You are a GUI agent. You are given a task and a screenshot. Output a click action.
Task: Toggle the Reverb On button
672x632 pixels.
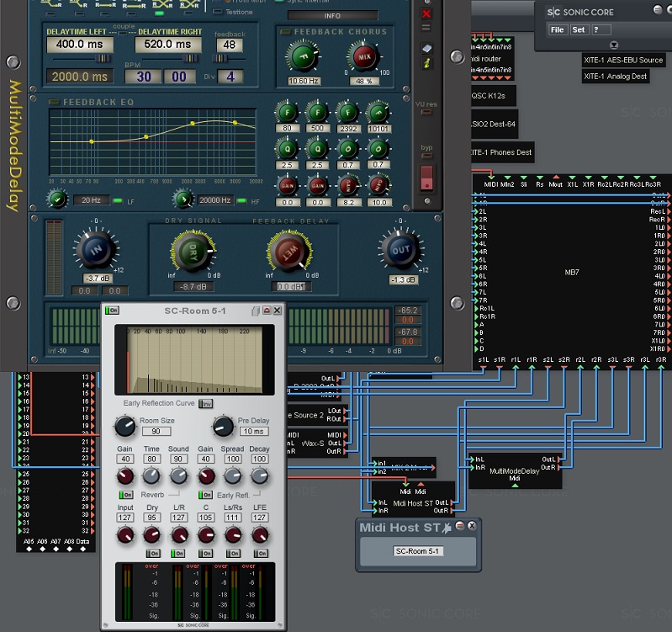(x=125, y=495)
